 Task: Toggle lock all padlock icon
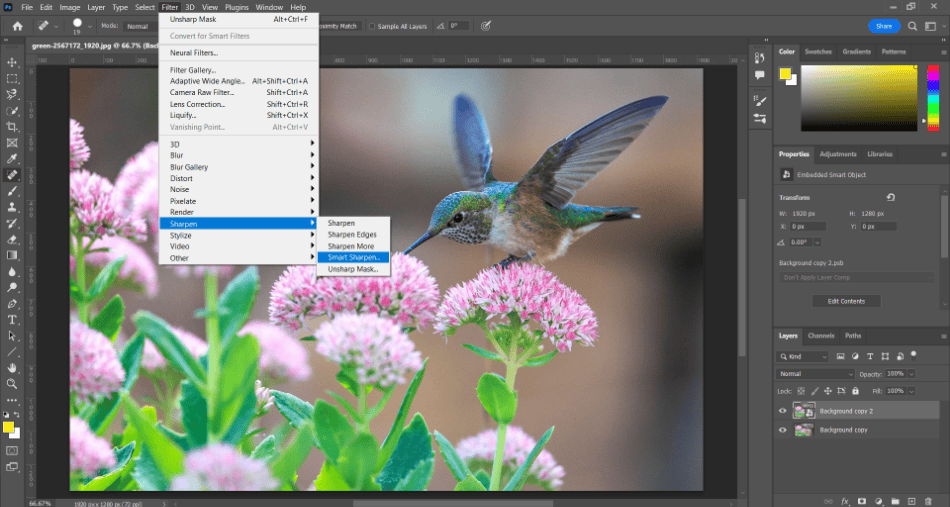click(x=855, y=391)
